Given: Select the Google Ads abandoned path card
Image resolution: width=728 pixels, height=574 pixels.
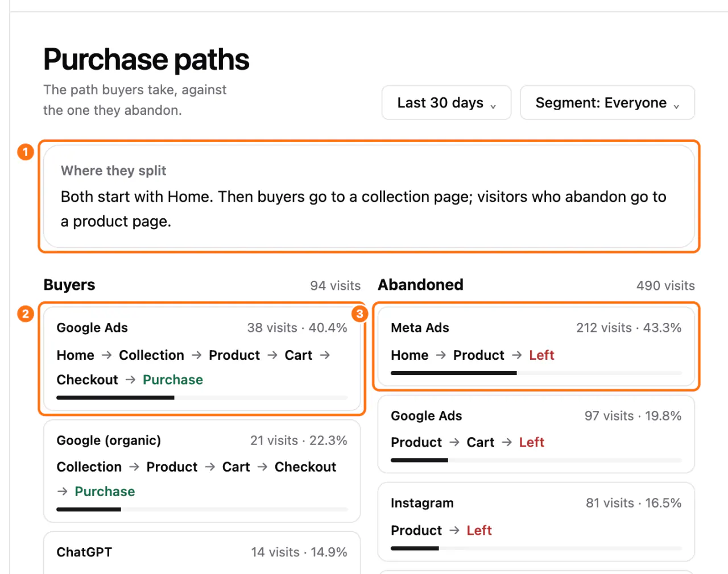Looking at the screenshot, I should pos(536,434).
